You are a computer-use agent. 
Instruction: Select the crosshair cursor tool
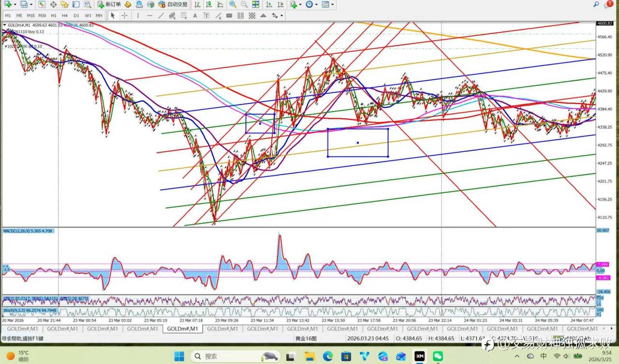click(124, 15)
